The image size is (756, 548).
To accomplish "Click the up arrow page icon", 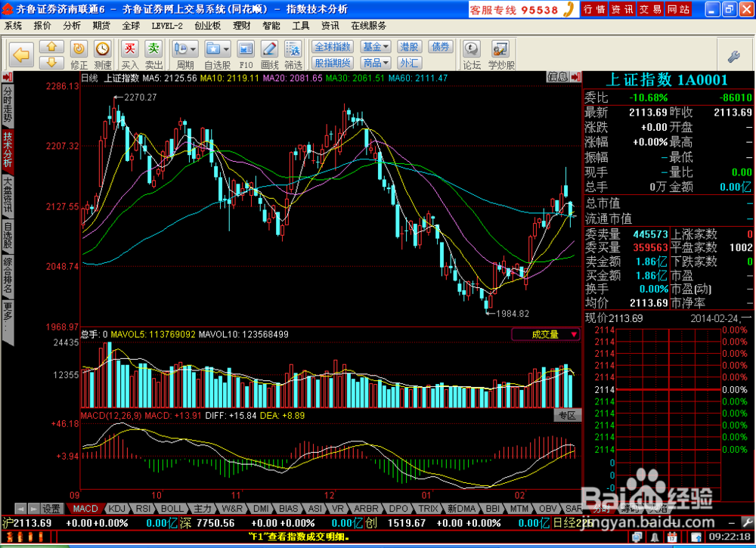I will coord(51,47).
